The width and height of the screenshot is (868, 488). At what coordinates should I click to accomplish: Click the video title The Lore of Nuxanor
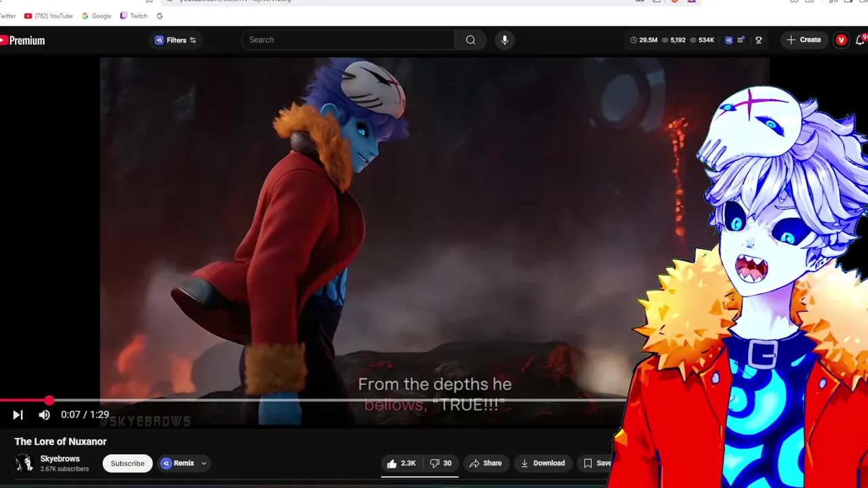coord(60,441)
